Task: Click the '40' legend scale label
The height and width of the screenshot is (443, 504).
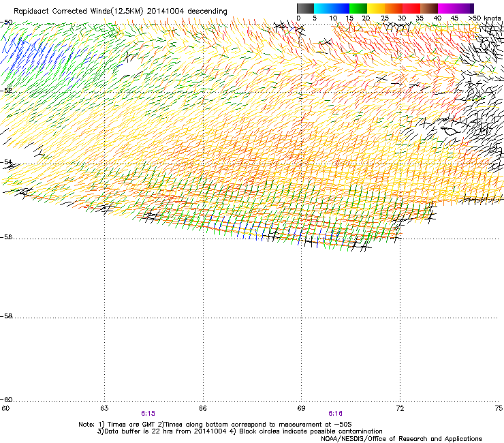Action: pos(437,18)
